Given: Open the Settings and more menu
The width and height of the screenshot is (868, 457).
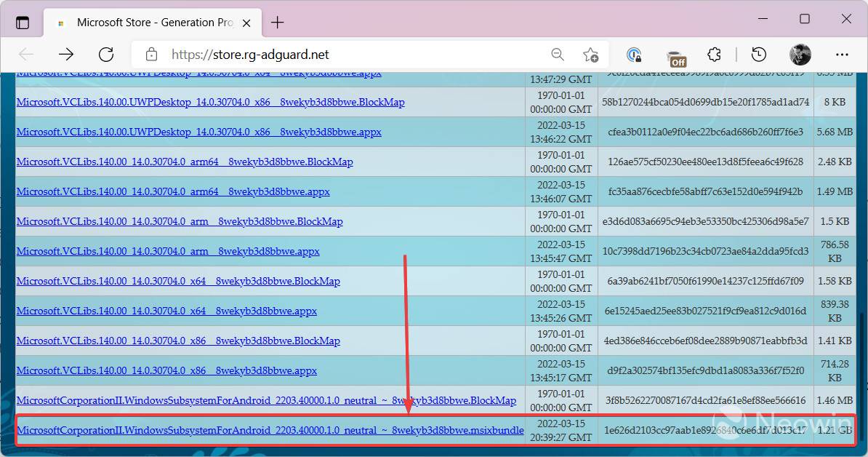Looking at the screenshot, I should point(842,54).
